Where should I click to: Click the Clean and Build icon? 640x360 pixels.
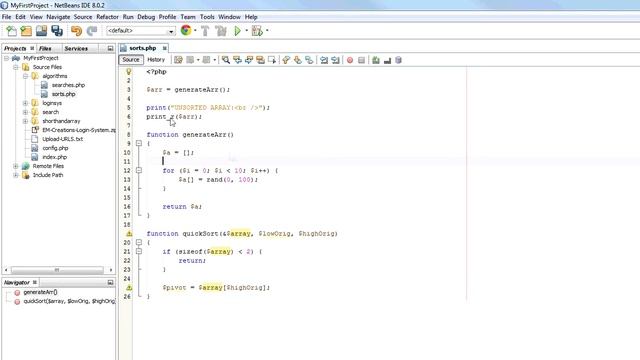(x=221, y=31)
